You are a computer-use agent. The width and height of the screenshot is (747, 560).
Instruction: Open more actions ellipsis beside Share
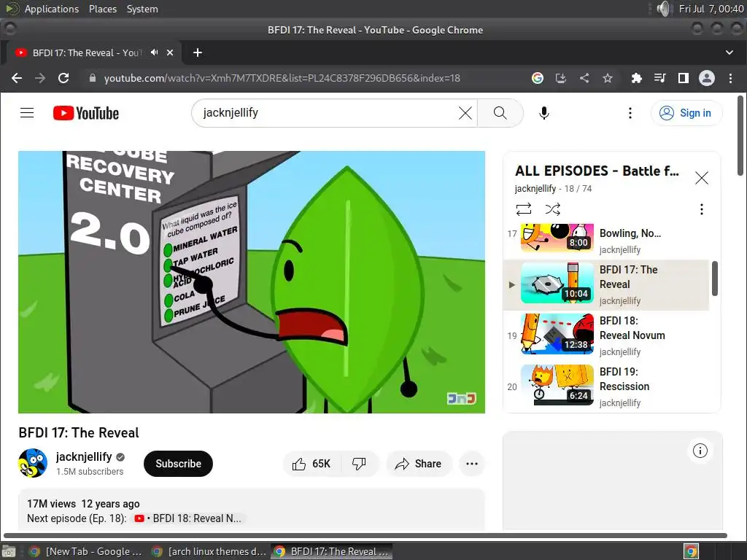[472, 464]
